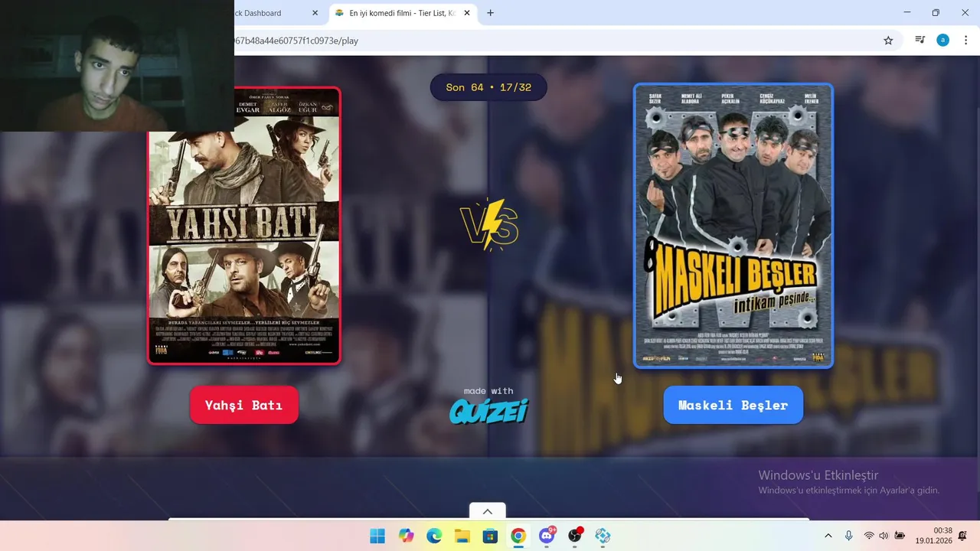Open the clock showing 00:38
This screenshot has width=980, height=551.
pos(933,536)
